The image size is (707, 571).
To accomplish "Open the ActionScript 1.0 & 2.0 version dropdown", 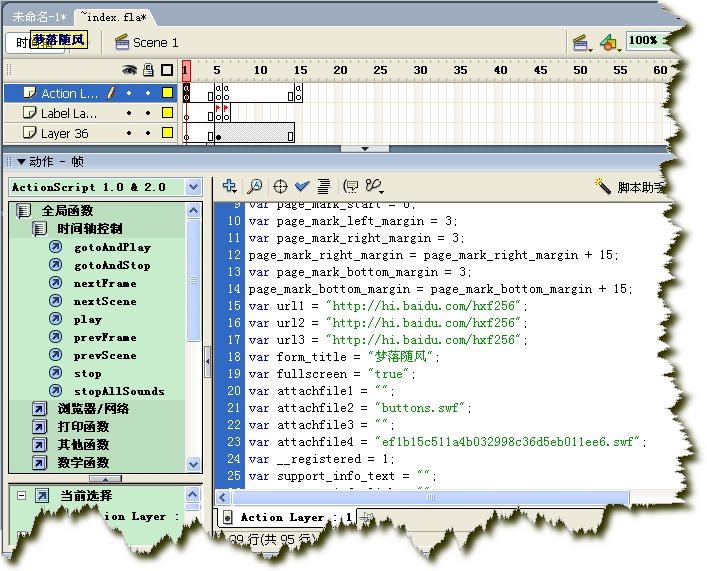I will [x=194, y=187].
